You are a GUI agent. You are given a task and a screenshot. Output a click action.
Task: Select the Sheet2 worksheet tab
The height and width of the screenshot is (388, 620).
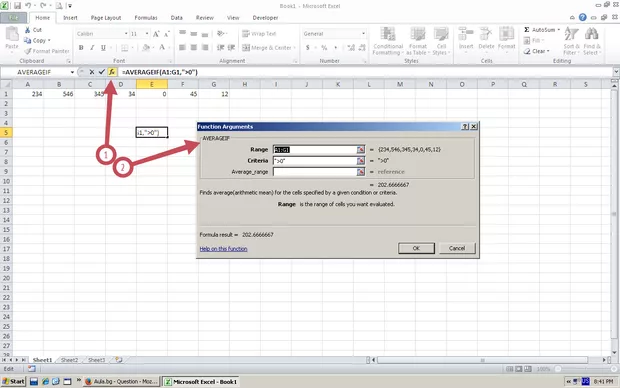69,360
